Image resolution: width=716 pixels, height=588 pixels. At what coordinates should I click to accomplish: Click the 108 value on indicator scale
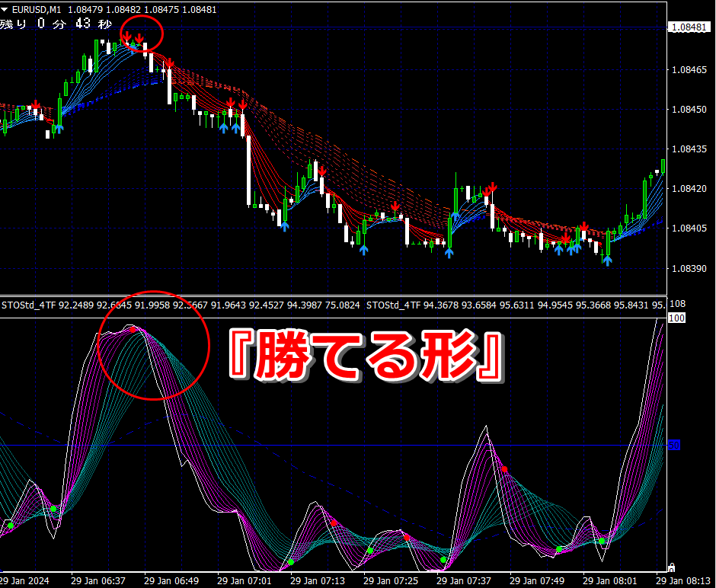pos(676,304)
